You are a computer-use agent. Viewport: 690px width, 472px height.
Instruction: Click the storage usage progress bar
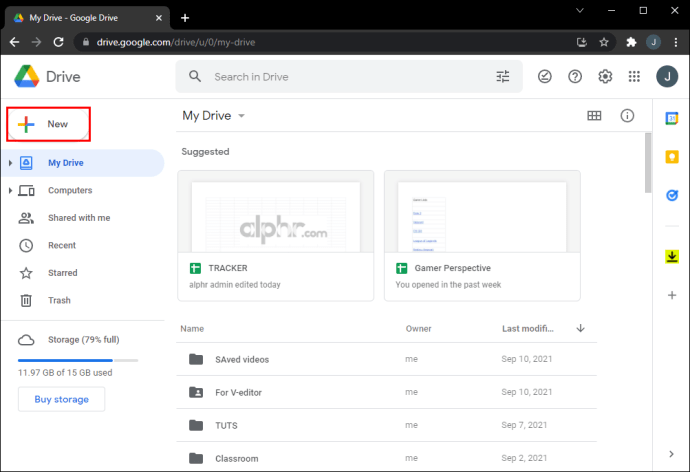pyautogui.click(x=78, y=360)
